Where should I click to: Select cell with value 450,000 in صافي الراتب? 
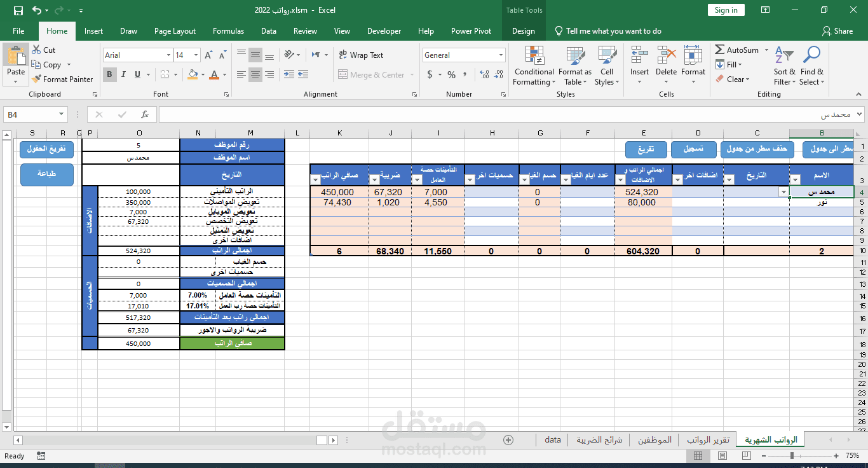pyautogui.click(x=339, y=192)
